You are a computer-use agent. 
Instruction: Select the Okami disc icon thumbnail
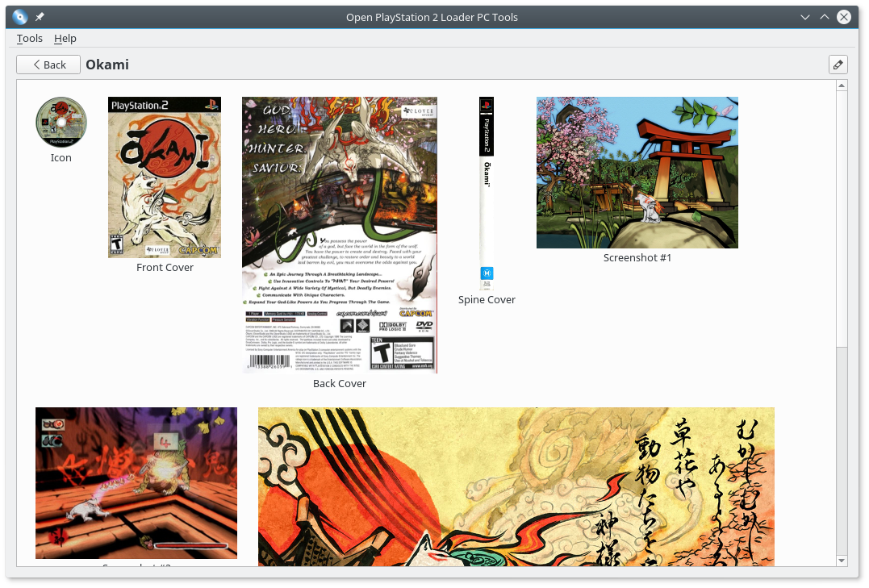pos(61,122)
